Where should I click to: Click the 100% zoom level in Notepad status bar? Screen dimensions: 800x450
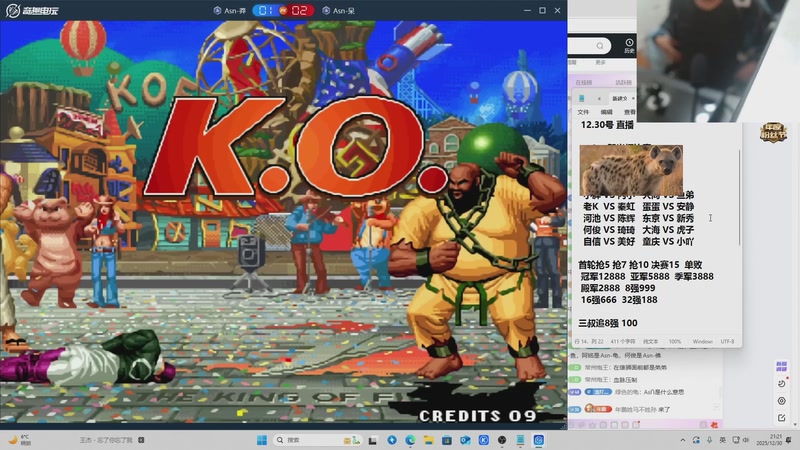(x=675, y=341)
